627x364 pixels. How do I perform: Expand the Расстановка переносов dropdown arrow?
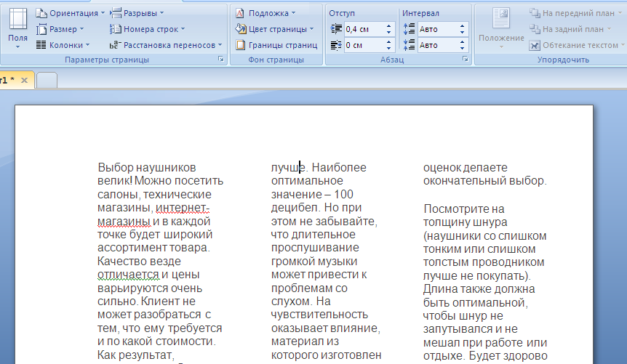click(220, 45)
